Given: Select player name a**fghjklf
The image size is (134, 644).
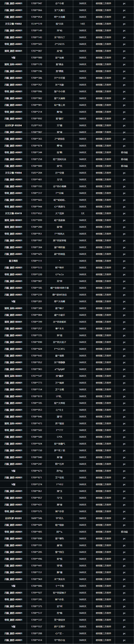Looking at the screenshot, I should [60, 369].
